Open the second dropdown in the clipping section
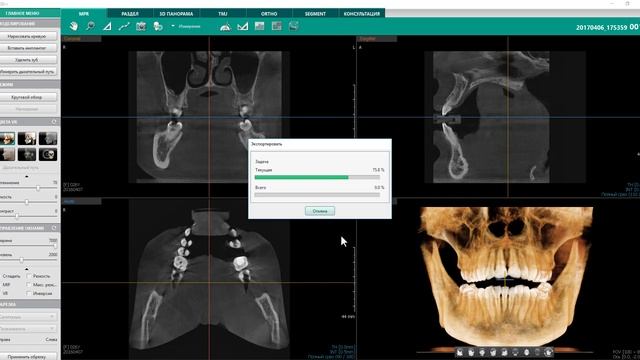This screenshot has width=640, height=360. click(x=28, y=328)
